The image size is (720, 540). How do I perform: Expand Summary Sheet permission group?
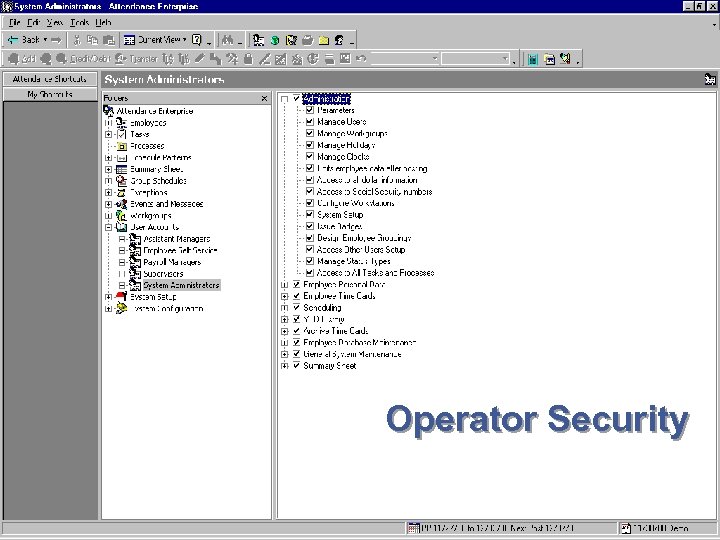285,366
